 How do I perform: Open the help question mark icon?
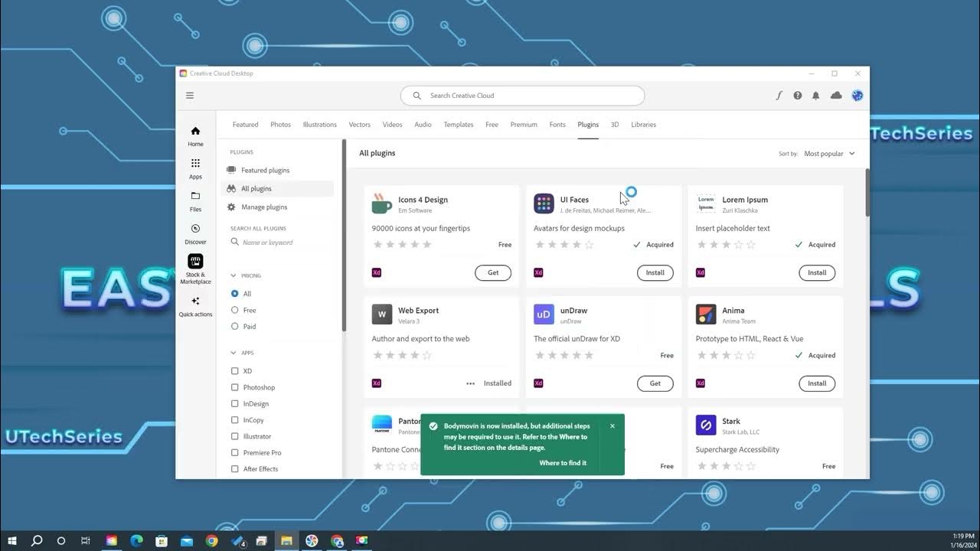[x=798, y=96]
